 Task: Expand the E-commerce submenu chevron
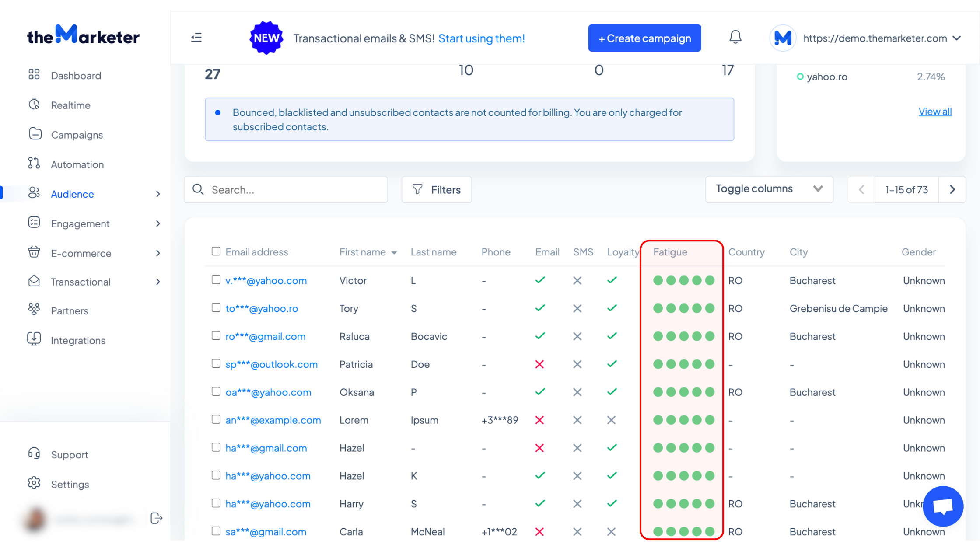pyautogui.click(x=158, y=253)
